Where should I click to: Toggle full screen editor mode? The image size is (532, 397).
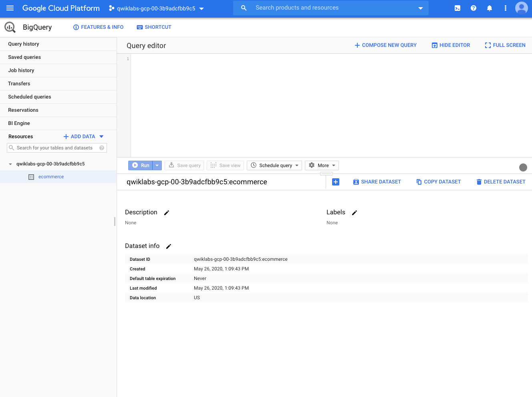click(x=505, y=45)
